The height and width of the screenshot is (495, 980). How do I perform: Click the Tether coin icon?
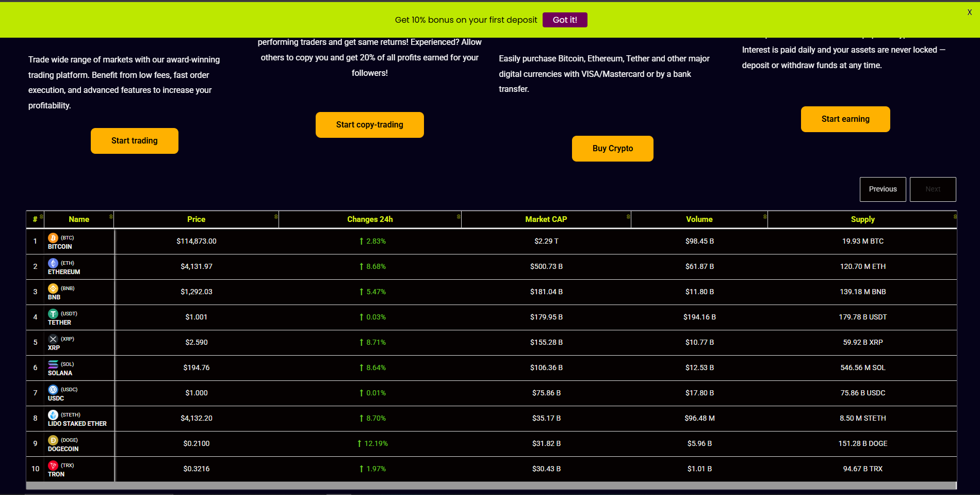53,314
